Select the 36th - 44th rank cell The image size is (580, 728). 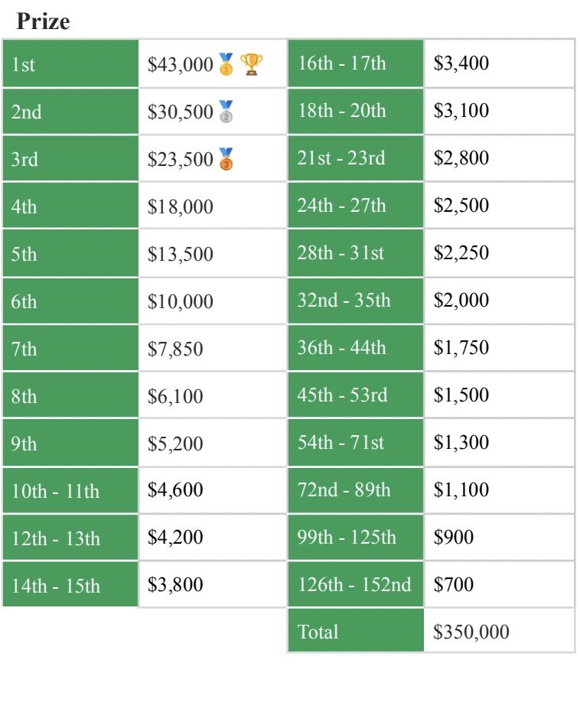[x=356, y=348]
